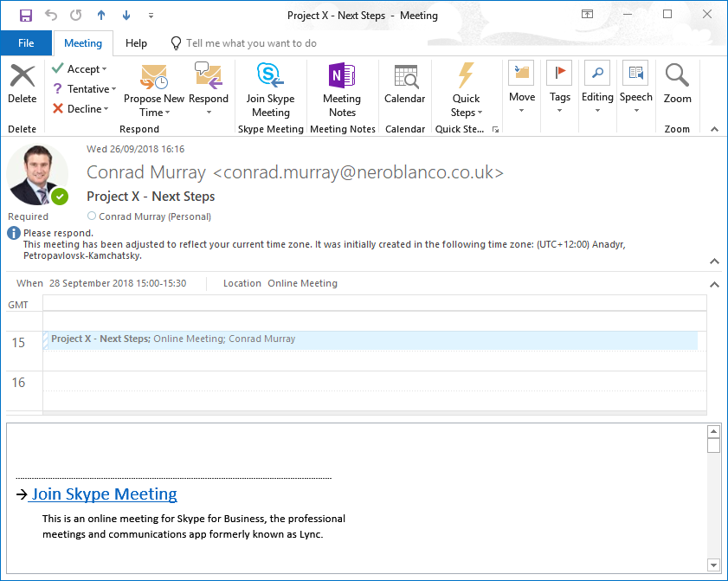The width and height of the screenshot is (728, 581).
Task: Click the green presence status badge
Action: coord(60,197)
